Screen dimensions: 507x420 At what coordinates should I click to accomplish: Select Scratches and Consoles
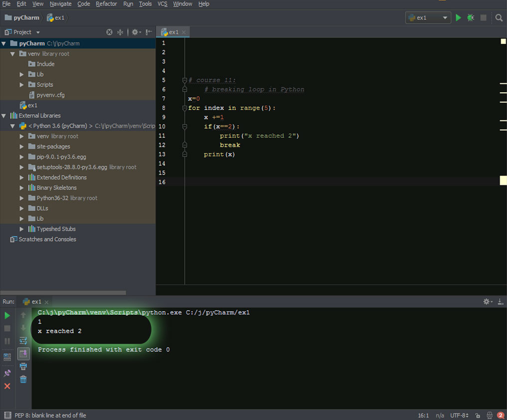(x=43, y=239)
